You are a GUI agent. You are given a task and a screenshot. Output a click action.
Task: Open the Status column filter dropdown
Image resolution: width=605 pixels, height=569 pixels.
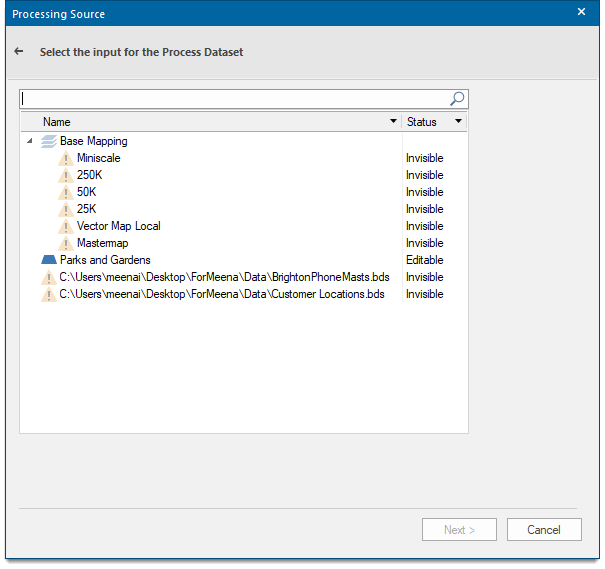458,121
